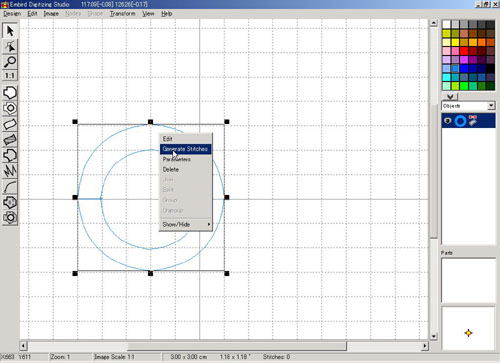
Task: Pick the bright yellow color swatch
Action: (x=455, y=42)
